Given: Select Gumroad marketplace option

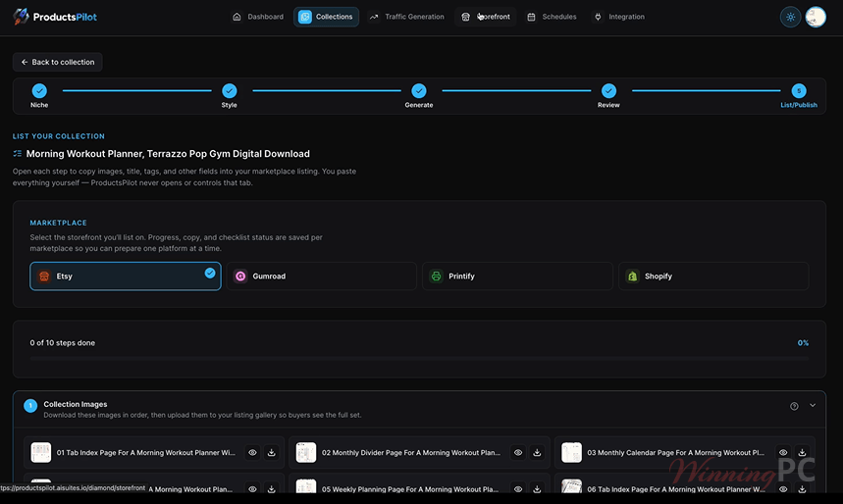Looking at the screenshot, I should 322,277.
